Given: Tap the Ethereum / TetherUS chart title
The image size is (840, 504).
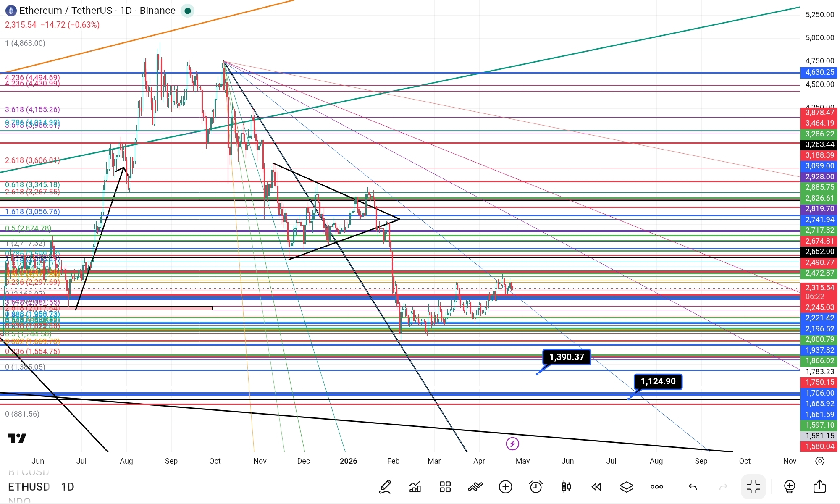Looking at the screenshot, I should point(97,10).
